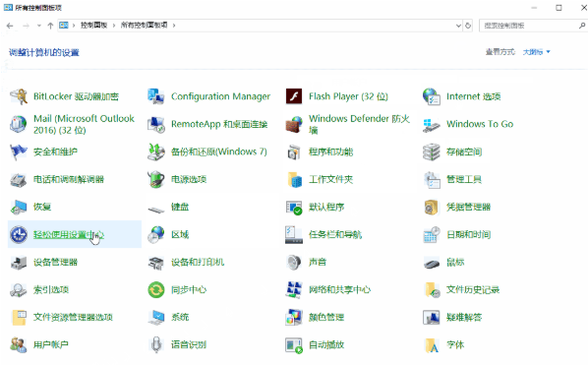Open the 疑难解答 icon

[432, 318]
